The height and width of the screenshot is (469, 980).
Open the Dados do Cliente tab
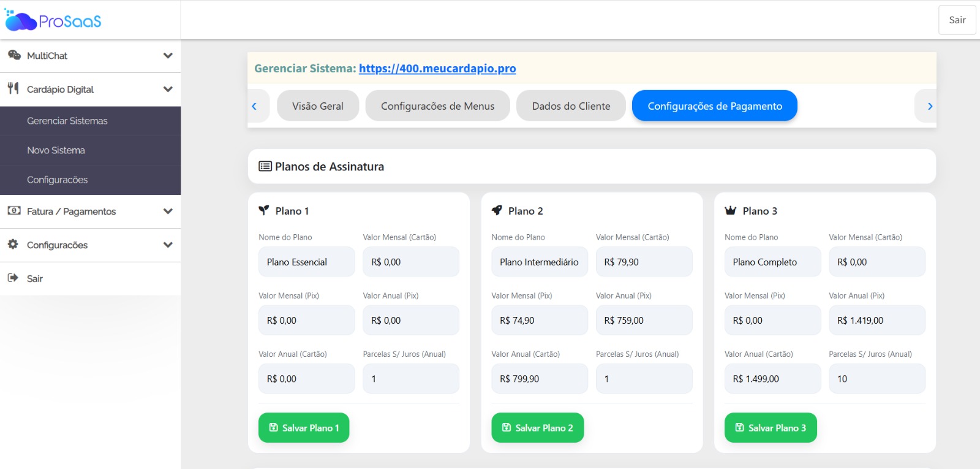(571, 106)
